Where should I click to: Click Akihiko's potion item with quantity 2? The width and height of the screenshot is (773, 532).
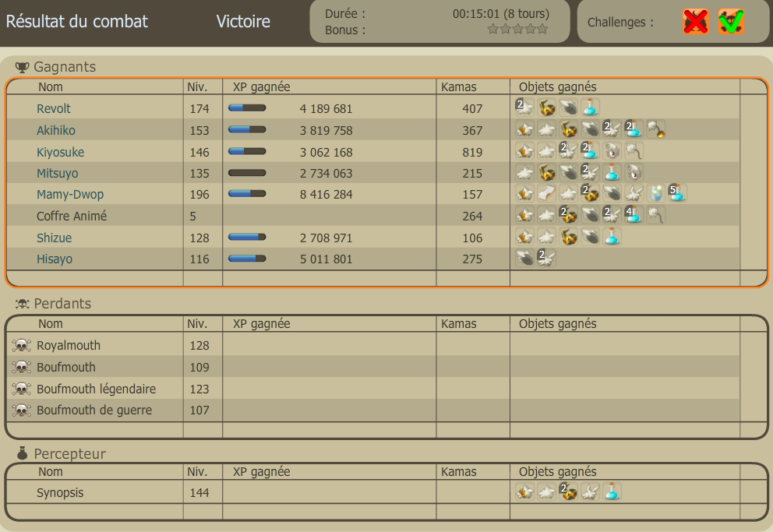point(634,129)
